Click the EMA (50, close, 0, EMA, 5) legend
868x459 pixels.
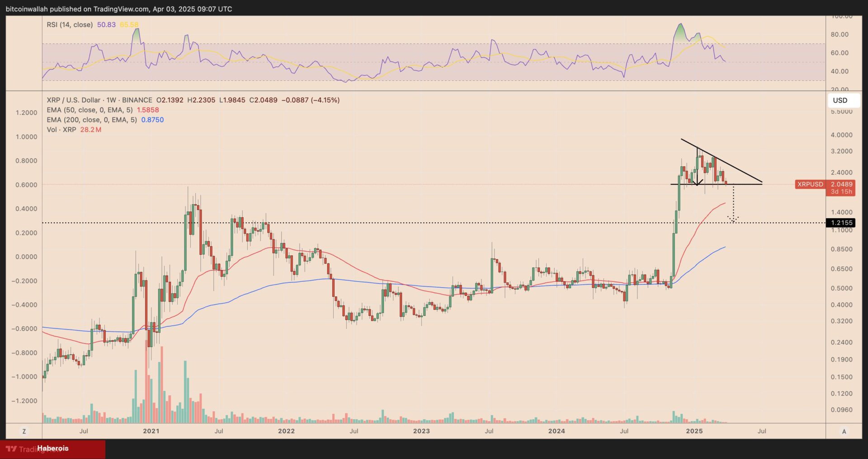click(90, 110)
